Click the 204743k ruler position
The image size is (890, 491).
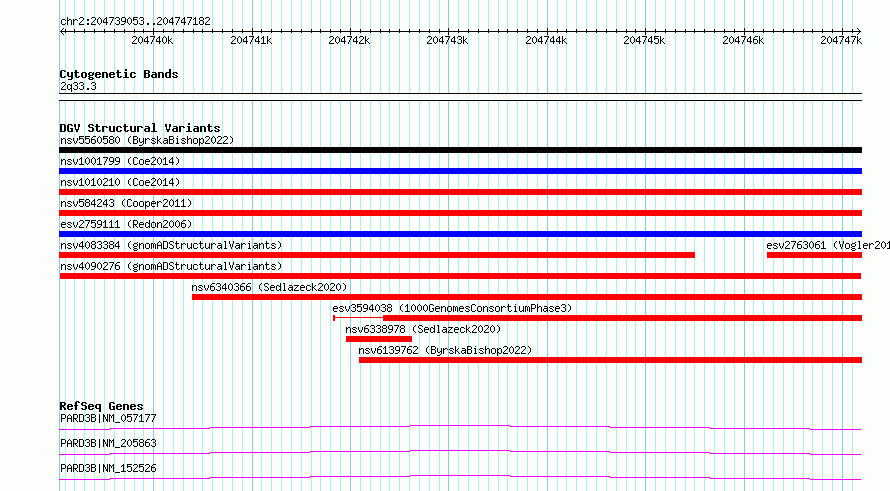coord(447,40)
